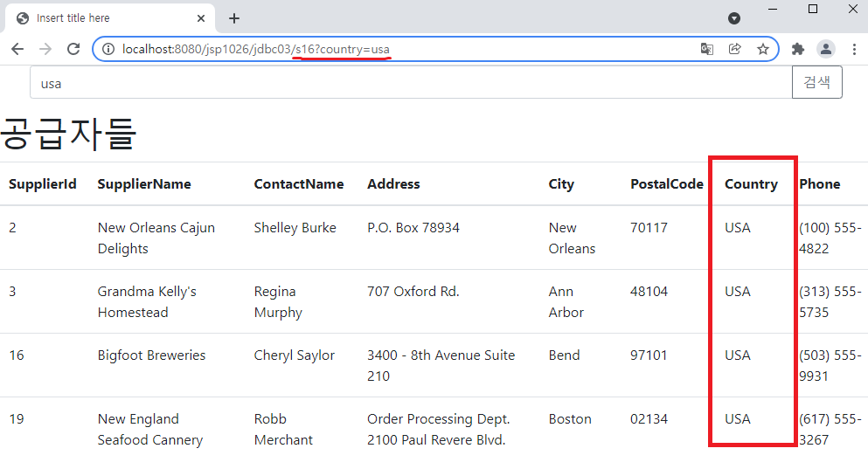This screenshot has width=868, height=476.
Task: Click postal code 48104
Action: 649,292
